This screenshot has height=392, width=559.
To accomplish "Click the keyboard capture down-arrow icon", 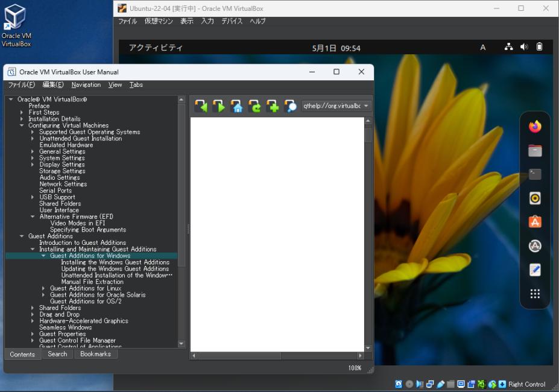I will tap(502, 384).
